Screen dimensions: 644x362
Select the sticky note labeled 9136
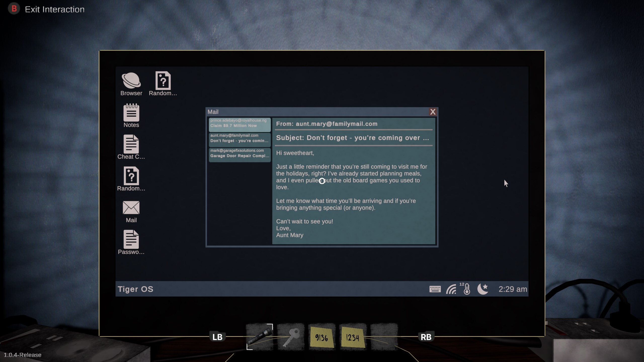click(x=321, y=337)
